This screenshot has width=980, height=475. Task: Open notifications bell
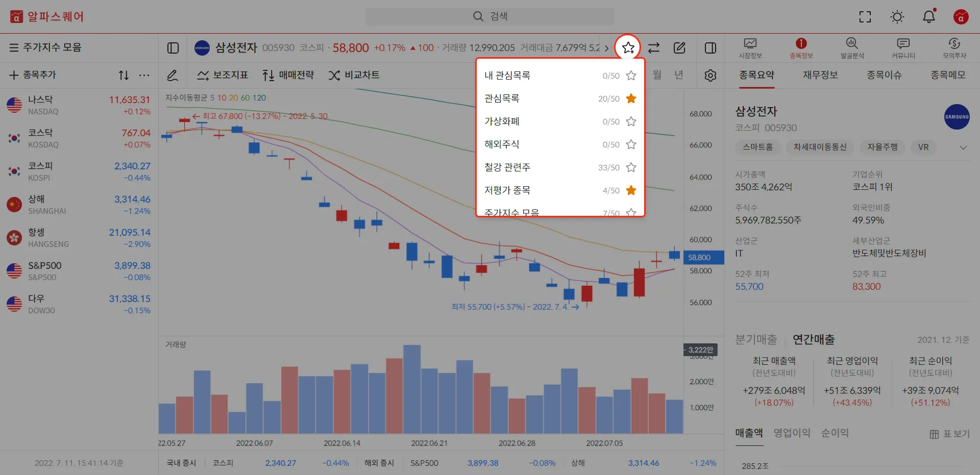929,17
